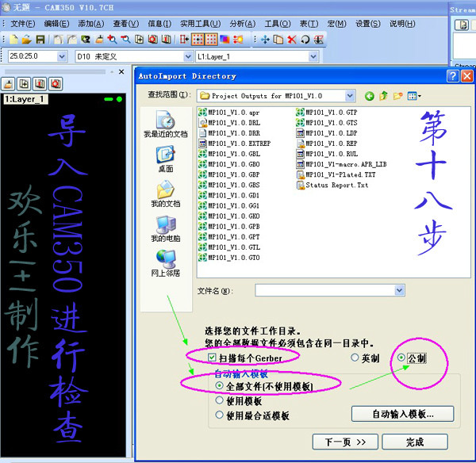Click the Open folder toolbar icon
The image size is (476, 463).
tap(27, 40)
